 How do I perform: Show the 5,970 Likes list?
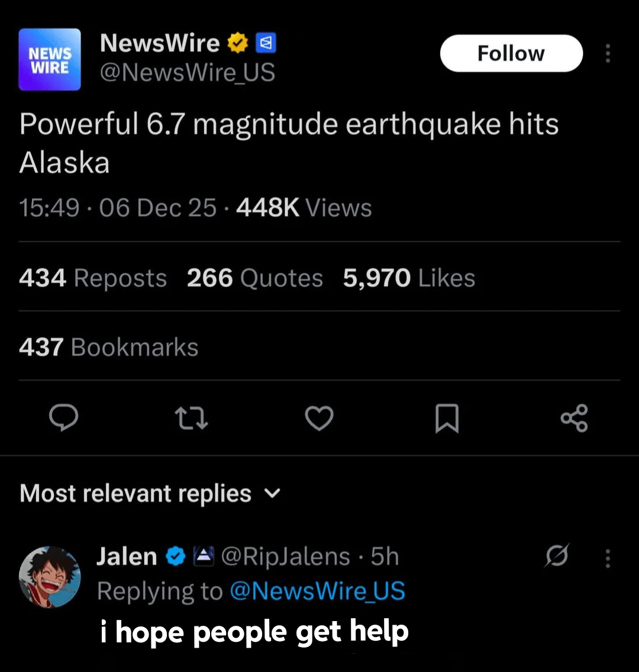(x=409, y=278)
